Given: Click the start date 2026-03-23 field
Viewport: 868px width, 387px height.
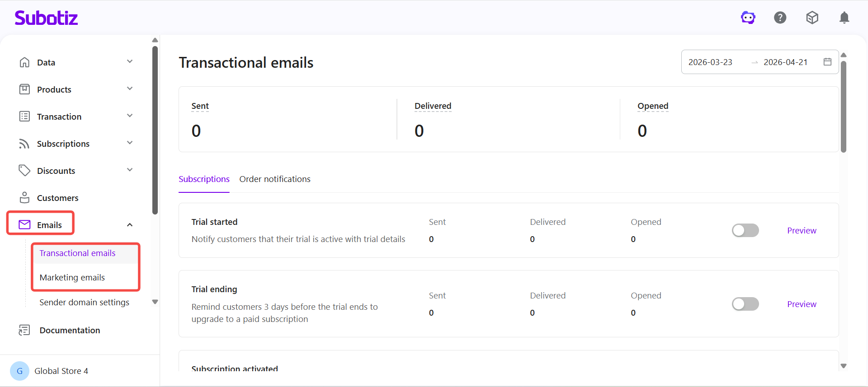Looking at the screenshot, I should click(710, 62).
